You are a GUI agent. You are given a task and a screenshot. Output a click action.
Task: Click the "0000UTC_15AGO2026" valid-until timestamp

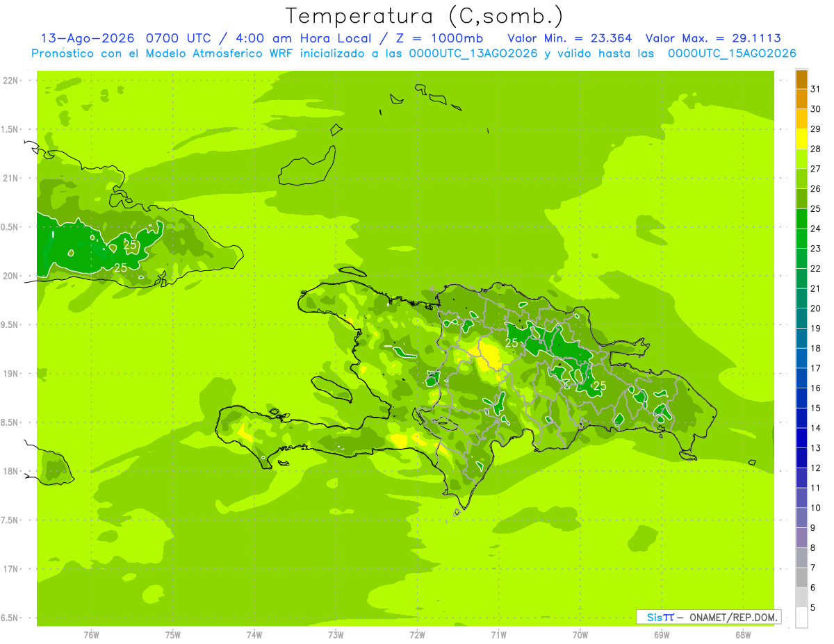pos(732,53)
